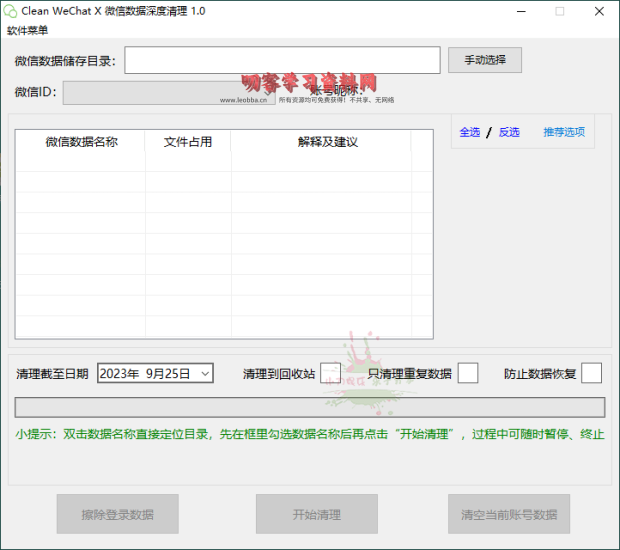Minimize the Clean WeChat X window

point(521,11)
